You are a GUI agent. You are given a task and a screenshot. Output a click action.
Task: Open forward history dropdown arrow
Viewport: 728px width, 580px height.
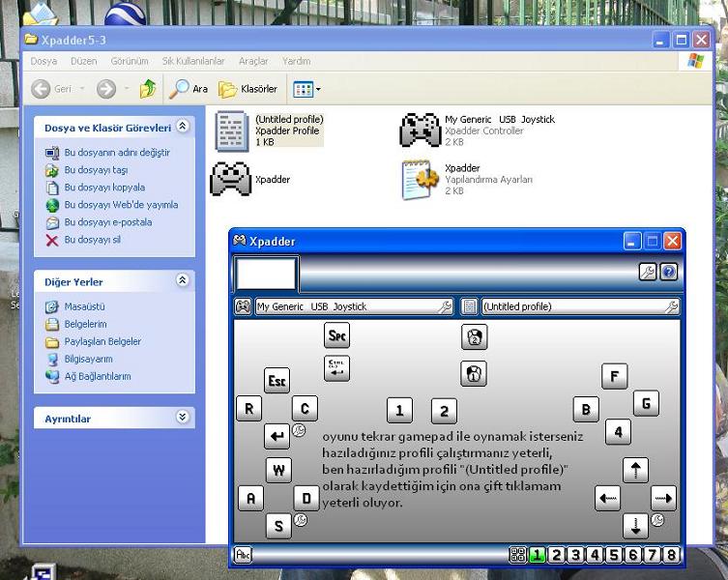tap(127, 88)
